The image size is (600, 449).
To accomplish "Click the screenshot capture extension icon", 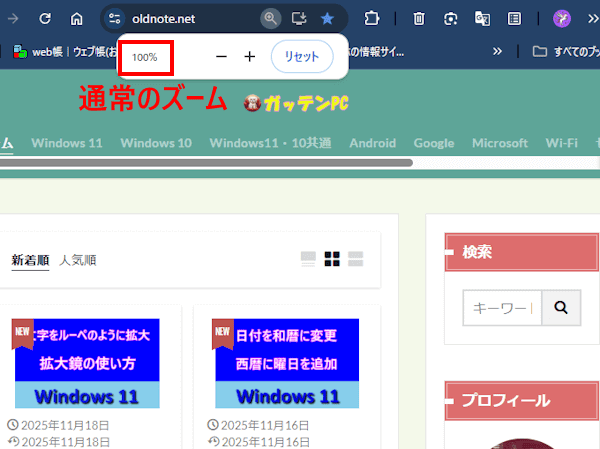I will 450,18.
